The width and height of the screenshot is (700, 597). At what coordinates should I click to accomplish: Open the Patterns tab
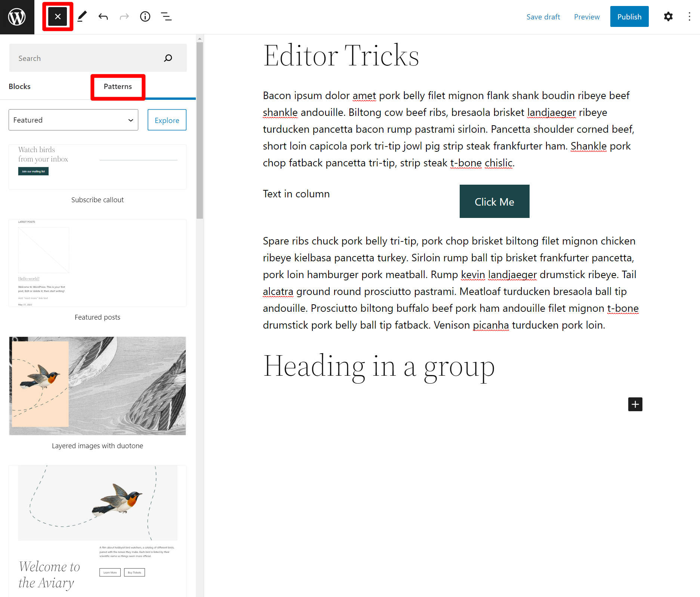[117, 86]
